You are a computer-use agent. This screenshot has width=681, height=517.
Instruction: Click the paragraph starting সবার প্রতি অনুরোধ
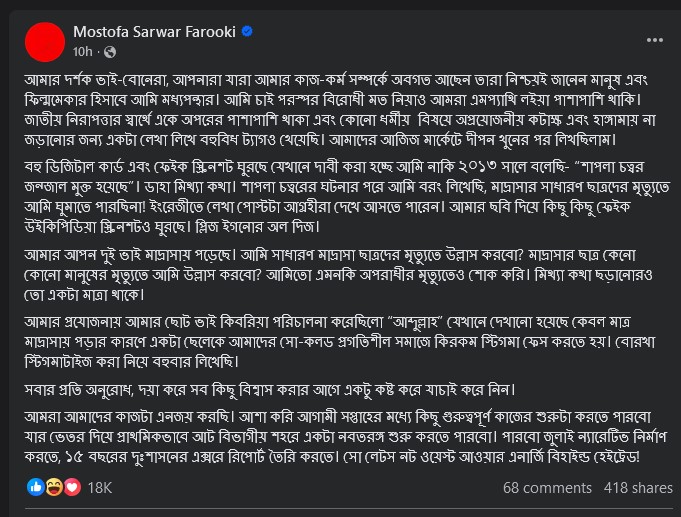[269, 390]
